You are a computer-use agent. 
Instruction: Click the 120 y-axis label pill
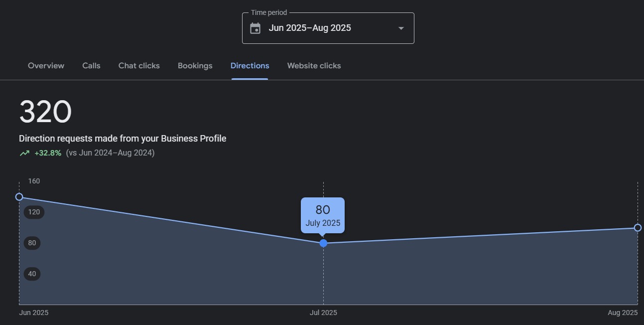click(x=34, y=212)
